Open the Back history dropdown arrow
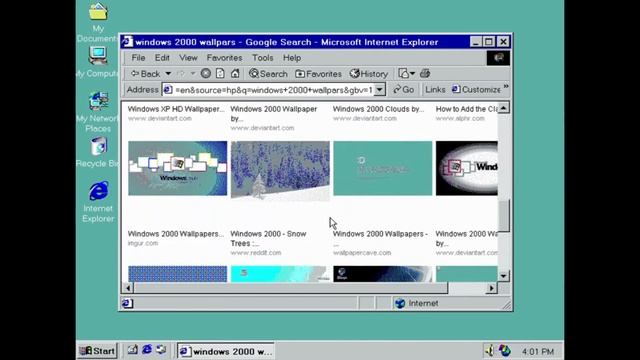The width and height of the screenshot is (640, 360). click(x=168, y=74)
